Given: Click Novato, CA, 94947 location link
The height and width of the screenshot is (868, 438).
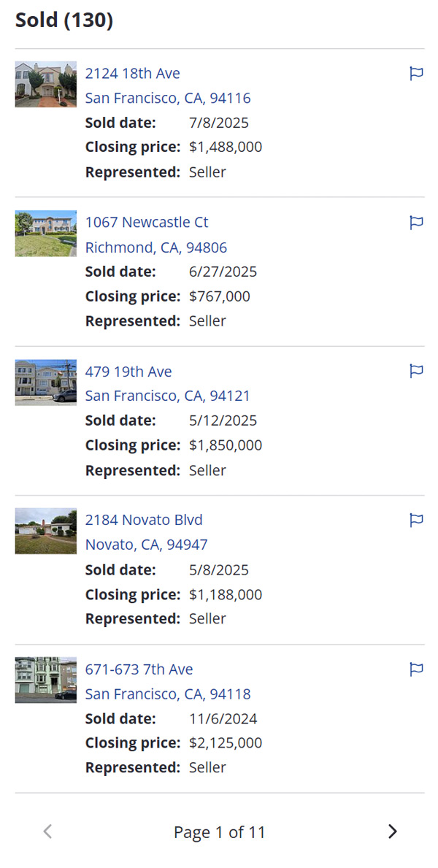Looking at the screenshot, I should tap(146, 545).
